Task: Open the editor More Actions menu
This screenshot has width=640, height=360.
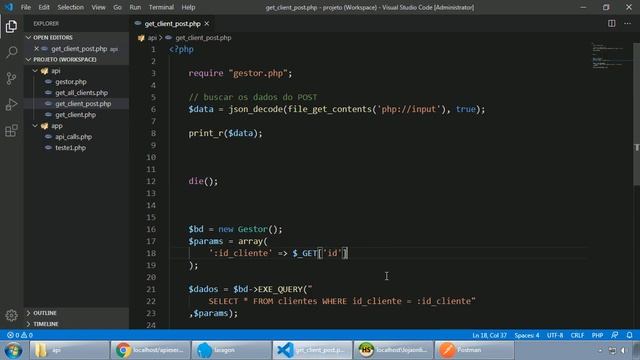Action: pyautogui.click(x=627, y=23)
